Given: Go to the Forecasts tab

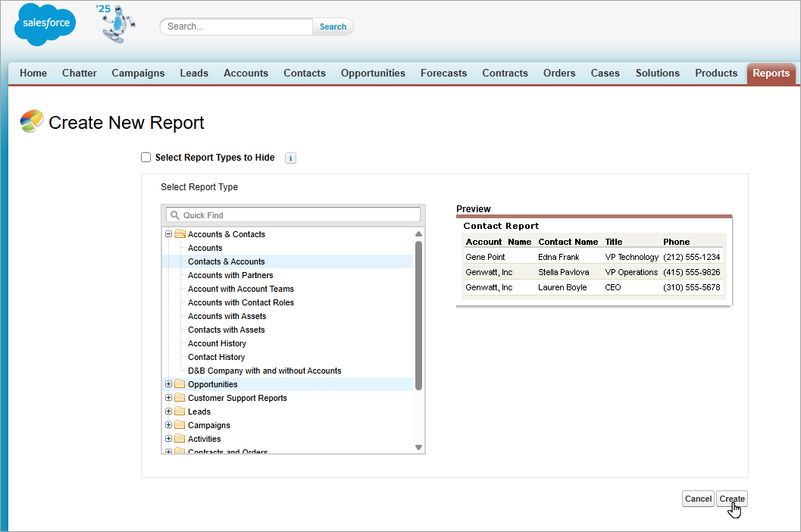Looking at the screenshot, I should [443, 73].
